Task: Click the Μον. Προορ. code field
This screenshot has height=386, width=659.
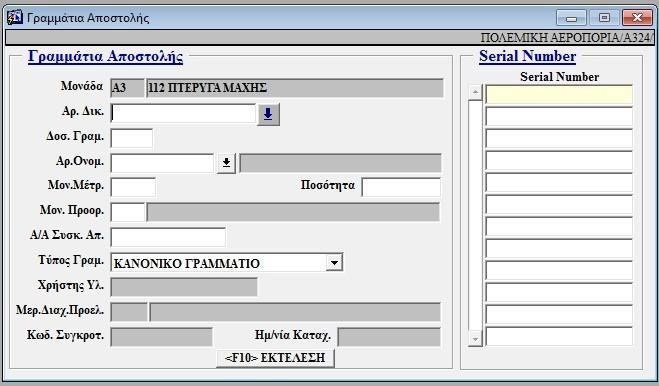Action: click(128, 212)
